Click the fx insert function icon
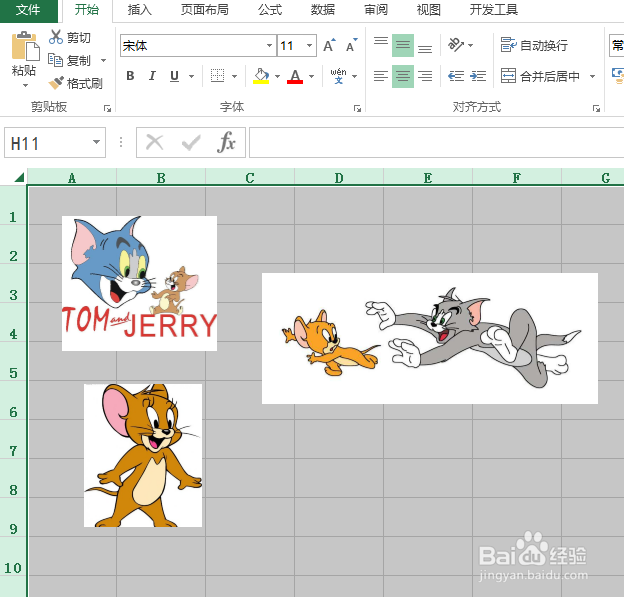Screen dimensions: 624x597 click(x=226, y=142)
